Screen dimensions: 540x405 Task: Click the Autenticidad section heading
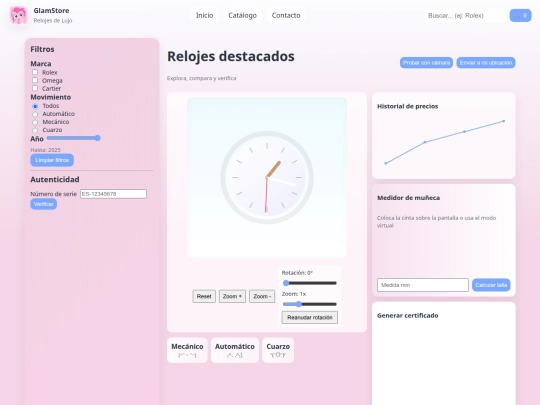55,179
